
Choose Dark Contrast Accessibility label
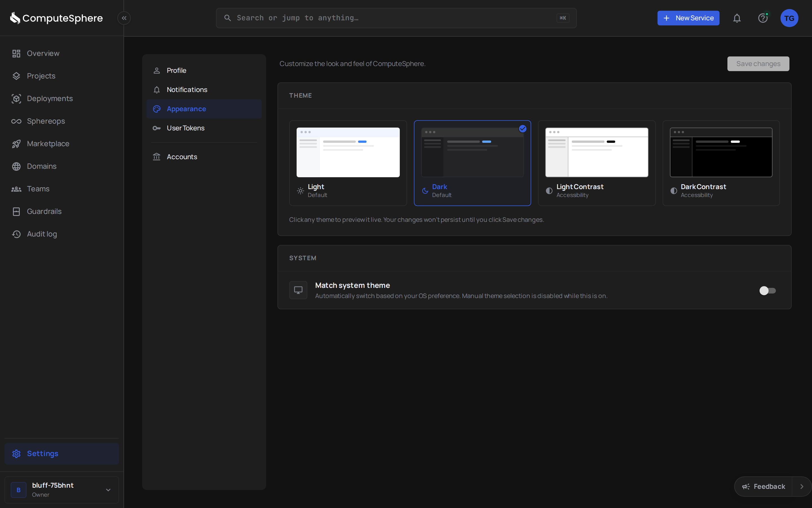pyautogui.click(x=703, y=190)
